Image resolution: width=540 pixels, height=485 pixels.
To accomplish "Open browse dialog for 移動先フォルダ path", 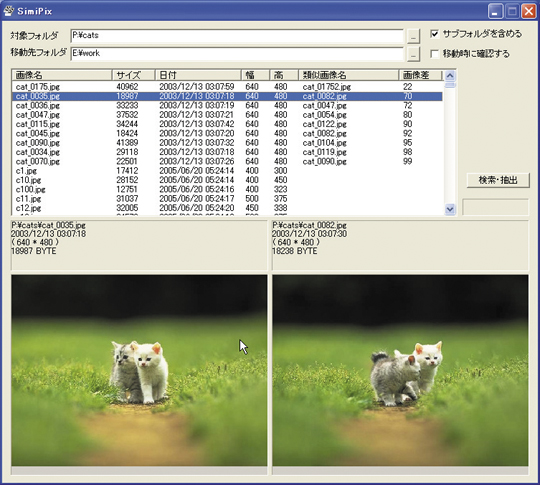I will [x=413, y=54].
